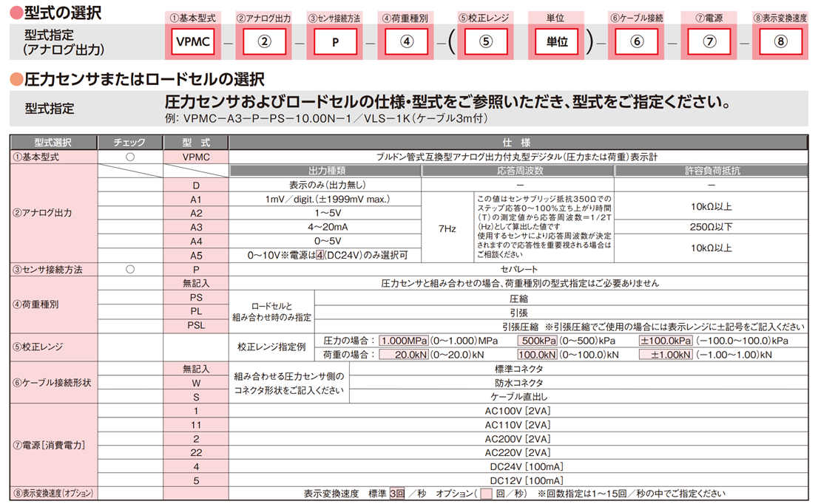This screenshot has height=504, width=818.
Task: Click the red-bordered 単位 box
Action: [x=557, y=41]
